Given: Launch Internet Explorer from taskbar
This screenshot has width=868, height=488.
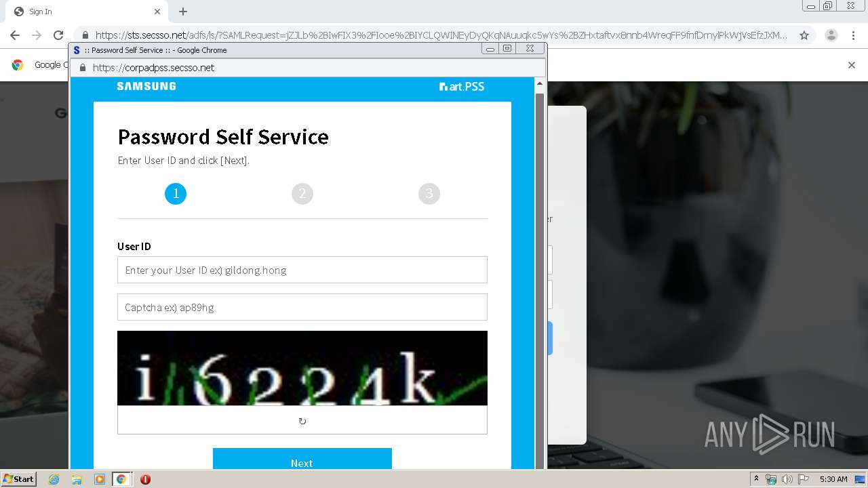Looking at the screenshot, I should coord(54,479).
